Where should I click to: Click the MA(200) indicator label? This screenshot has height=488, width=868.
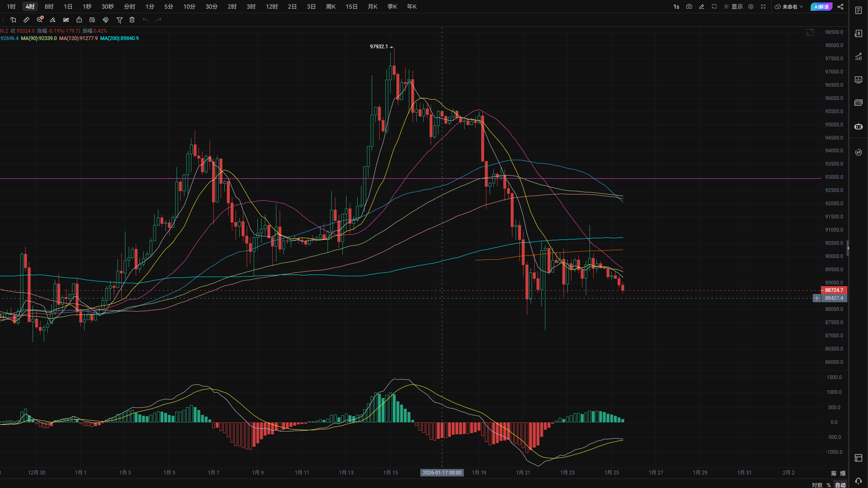119,38
